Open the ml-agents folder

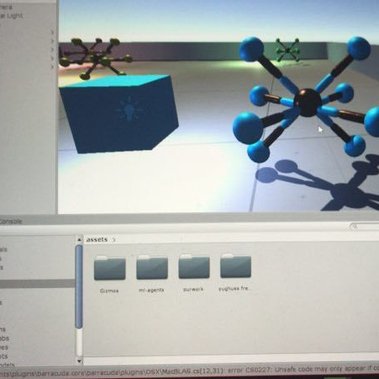(x=152, y=267)
